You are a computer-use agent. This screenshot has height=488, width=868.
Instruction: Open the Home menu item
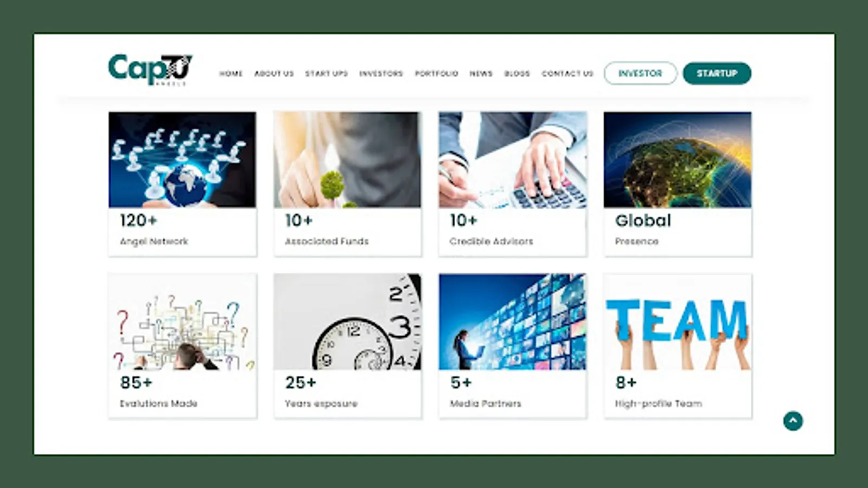(x=231, y=73)
